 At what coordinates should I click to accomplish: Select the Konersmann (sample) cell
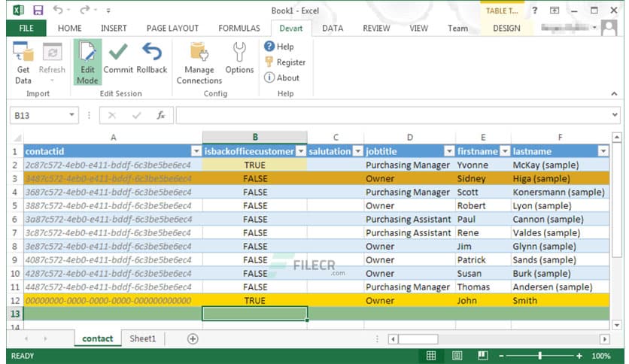560,192
